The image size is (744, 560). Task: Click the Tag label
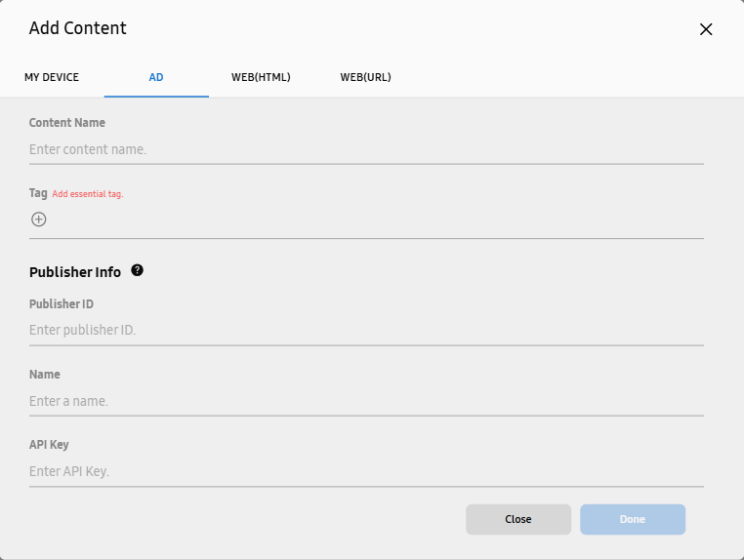click(38, 193)
